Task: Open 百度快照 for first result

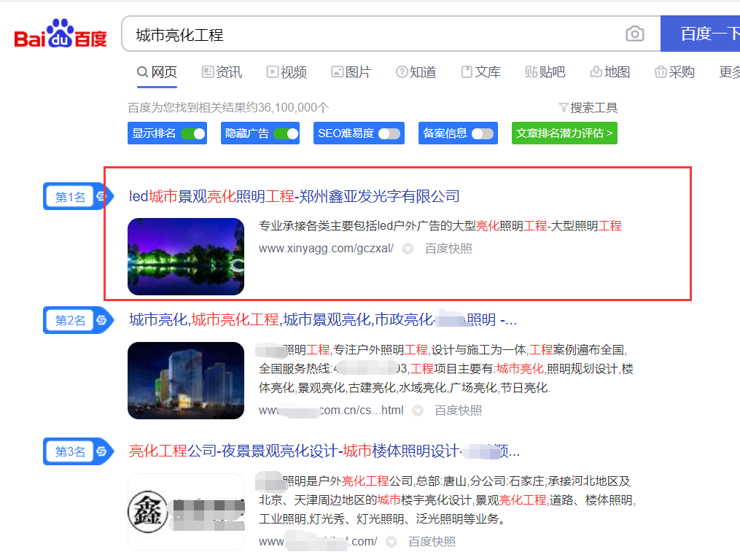Action: point(448,249)
